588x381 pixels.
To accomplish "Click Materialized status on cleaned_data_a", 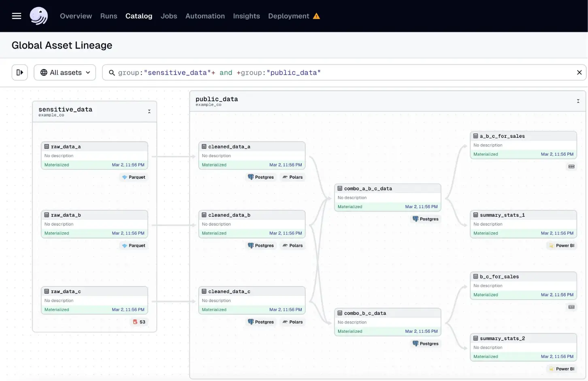I will (214, 165).
